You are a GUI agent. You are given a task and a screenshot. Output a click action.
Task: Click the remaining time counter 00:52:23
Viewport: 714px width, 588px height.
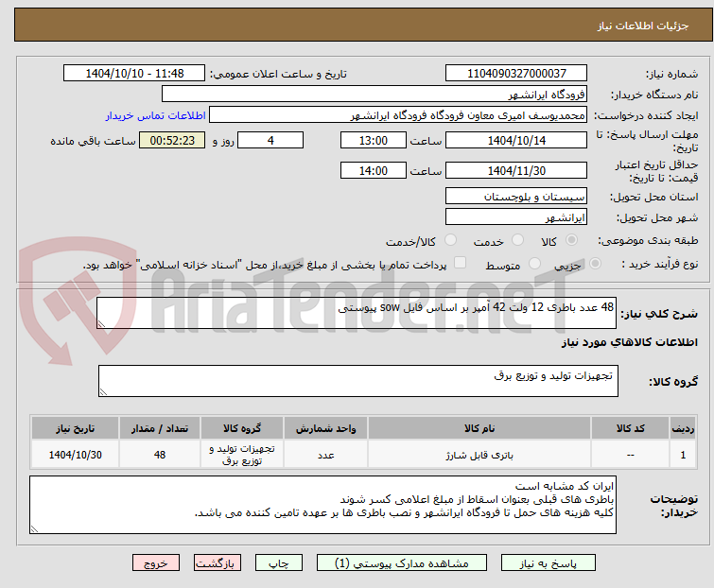click(172, 140)
